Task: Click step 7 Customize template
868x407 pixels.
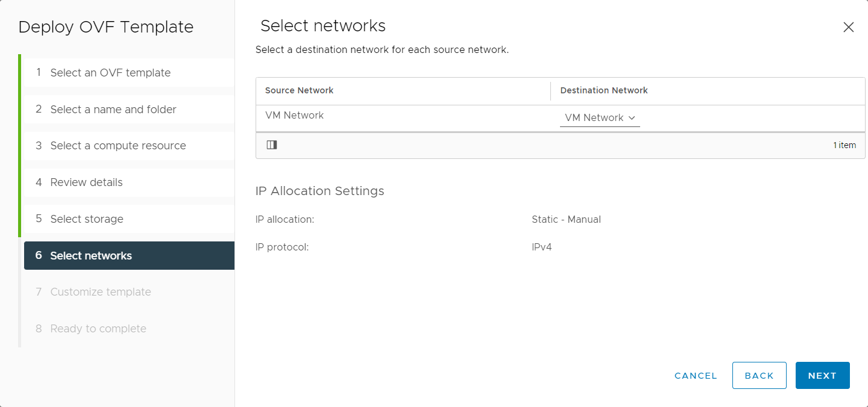Action: tap(128, 292)
